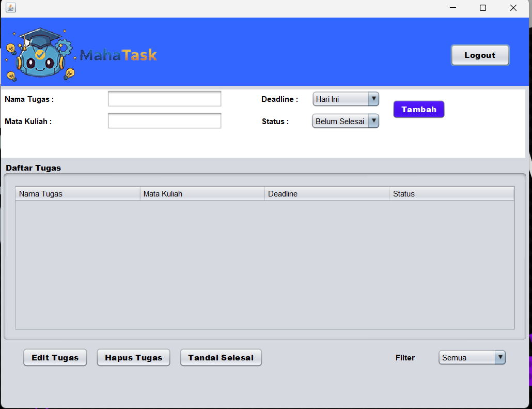Click the Status column header in table

451,194
